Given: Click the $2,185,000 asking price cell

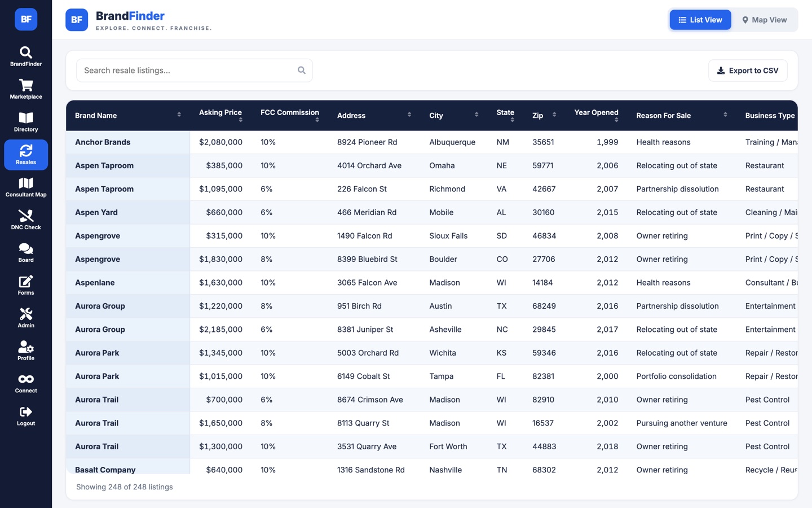Looking at the screenshot, I should tap(220, 330).
